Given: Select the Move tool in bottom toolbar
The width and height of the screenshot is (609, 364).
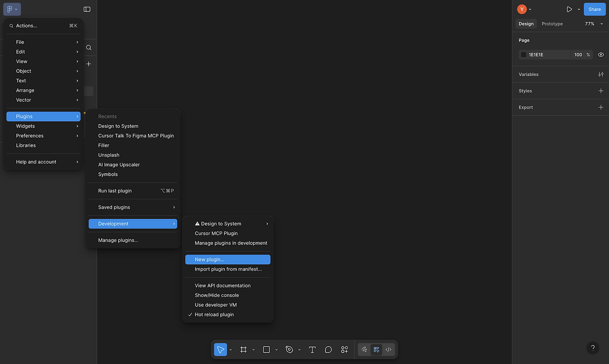Looking at the screenshot, I should tap(220, 350).
